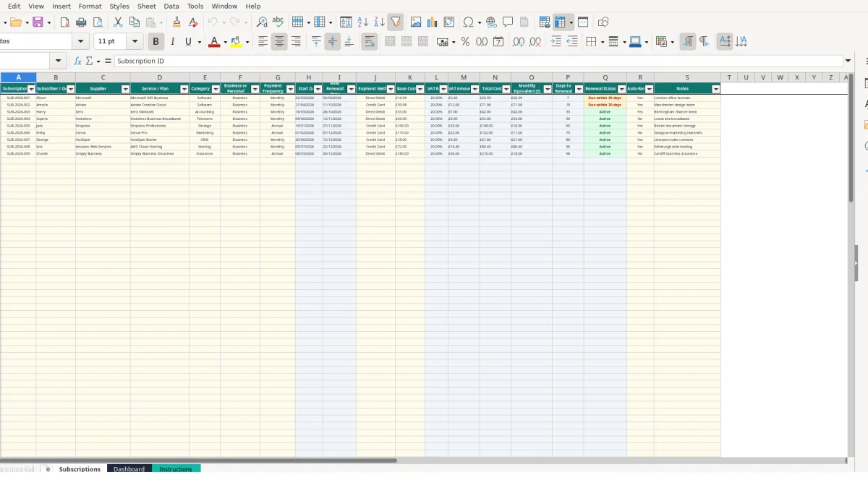Toggle underline formatting
Screen dimensions: 868x488
coord(188,42)
